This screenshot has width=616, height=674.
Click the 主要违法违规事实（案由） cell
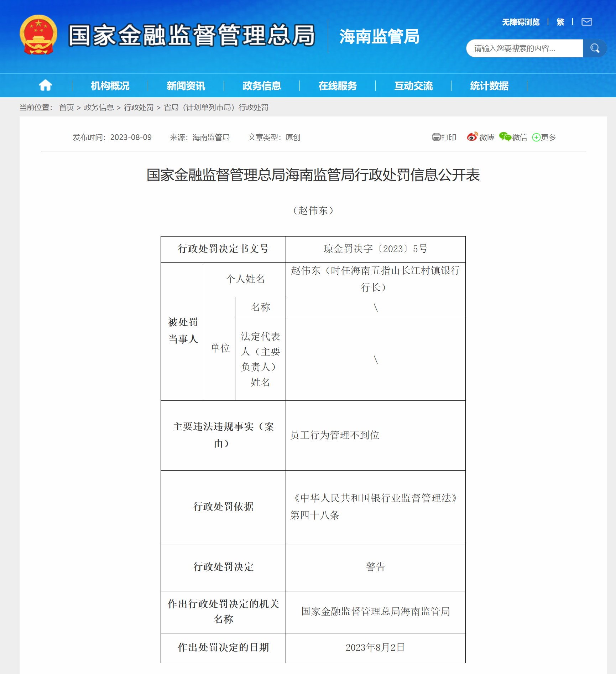click(223, 435)
